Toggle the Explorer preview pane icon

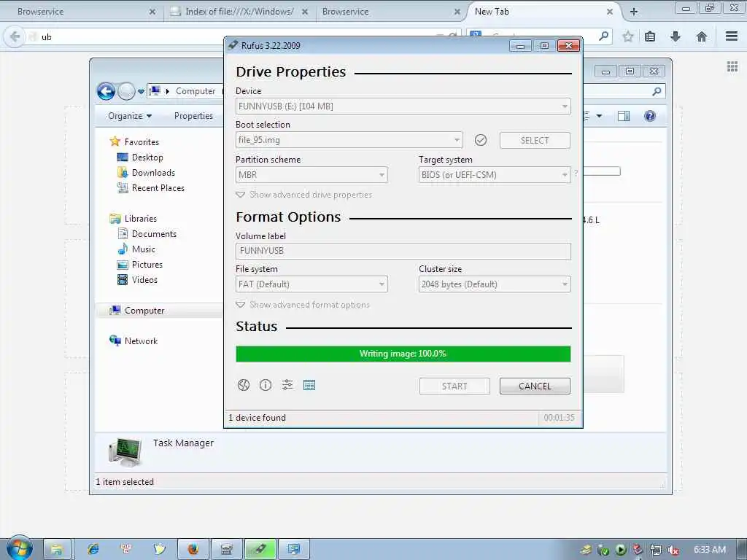(x=624, y=116)
